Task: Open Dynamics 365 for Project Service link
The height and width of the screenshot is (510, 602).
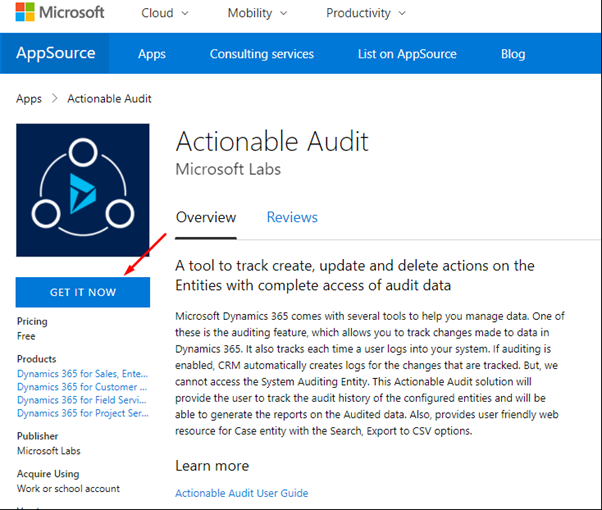Action: click(83, 413)
